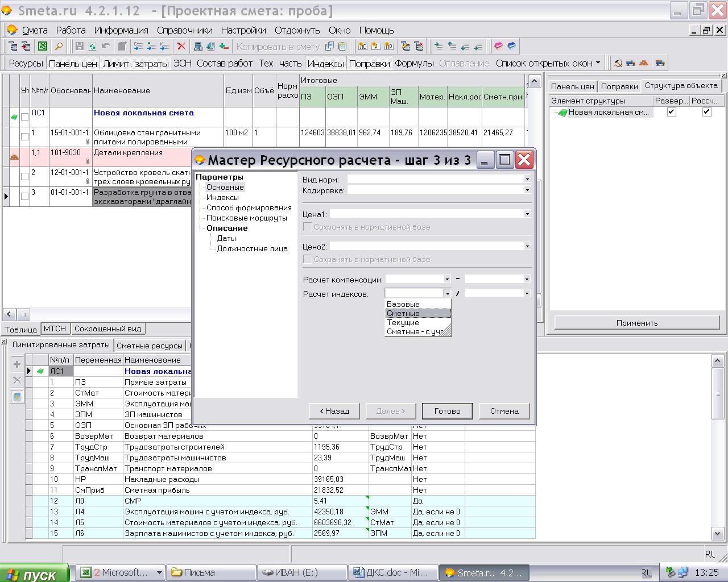Click the lightning recalculation icon beside limited costs table

[17, 397]
